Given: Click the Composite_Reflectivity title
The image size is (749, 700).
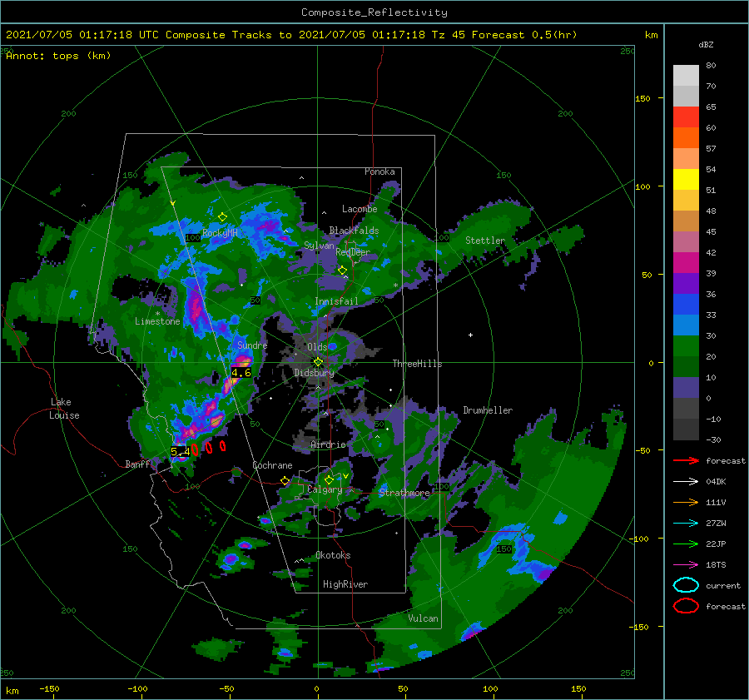Looking at the screenshot, I should (x=374, y=12).
